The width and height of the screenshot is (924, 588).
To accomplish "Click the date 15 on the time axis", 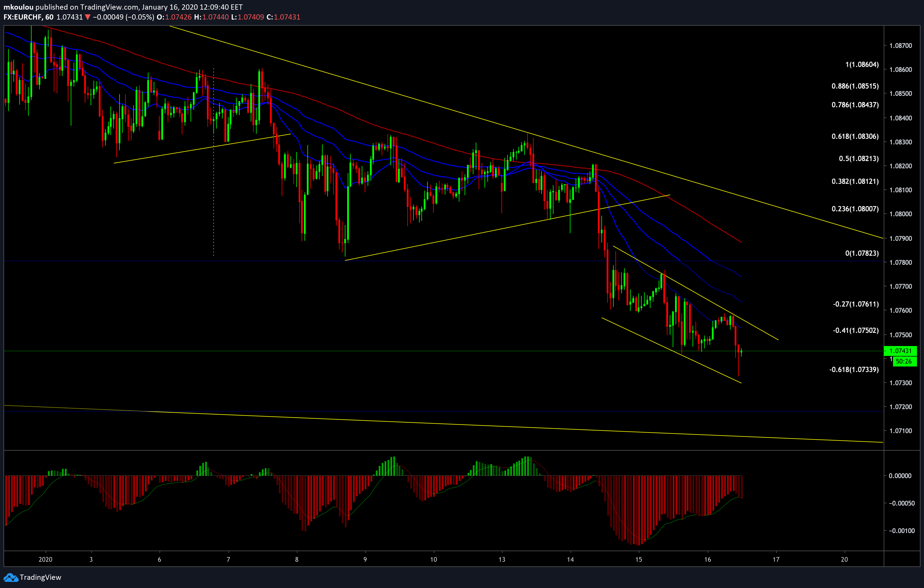I will [639, 560].
